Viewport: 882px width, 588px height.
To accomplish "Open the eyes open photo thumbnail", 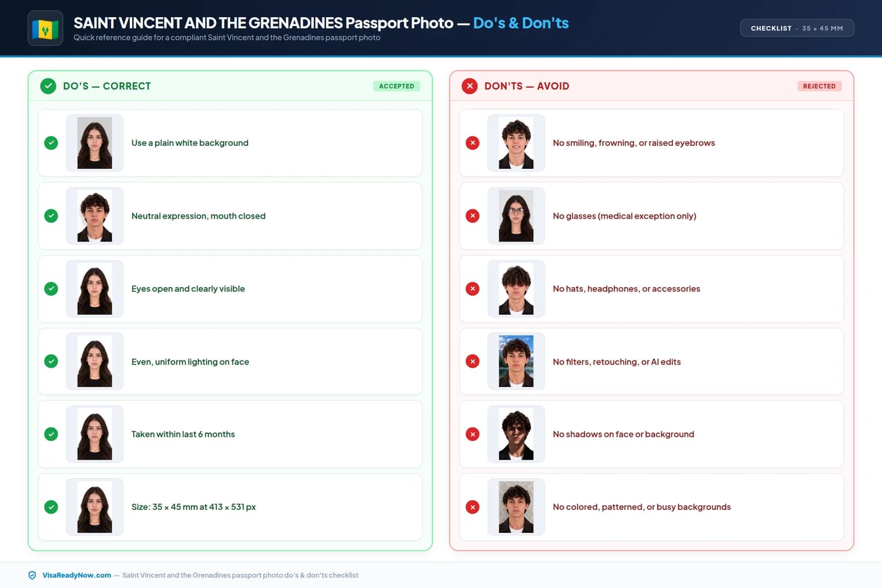I will (95, 289).
